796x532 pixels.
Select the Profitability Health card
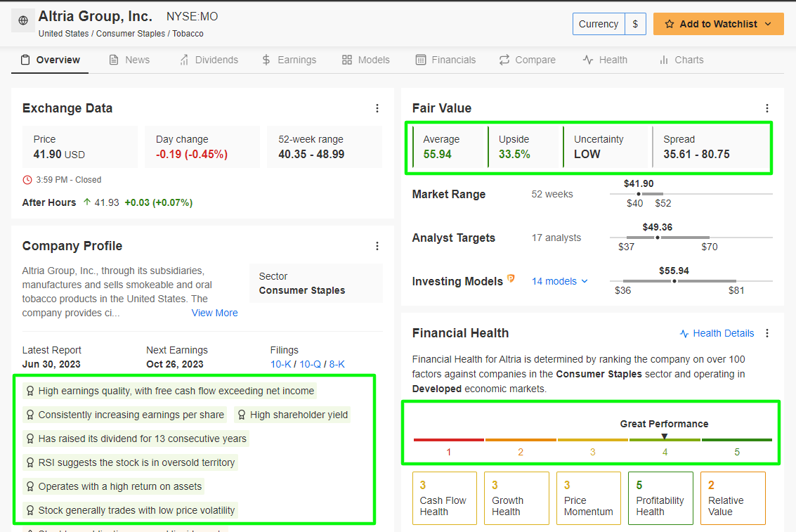(x=661, y=498)
